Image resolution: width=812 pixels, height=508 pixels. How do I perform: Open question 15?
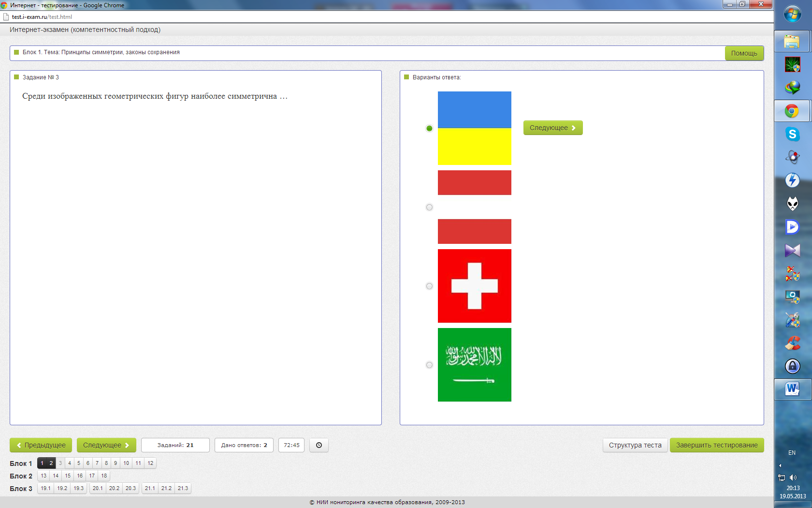click(x=68, y=476)
